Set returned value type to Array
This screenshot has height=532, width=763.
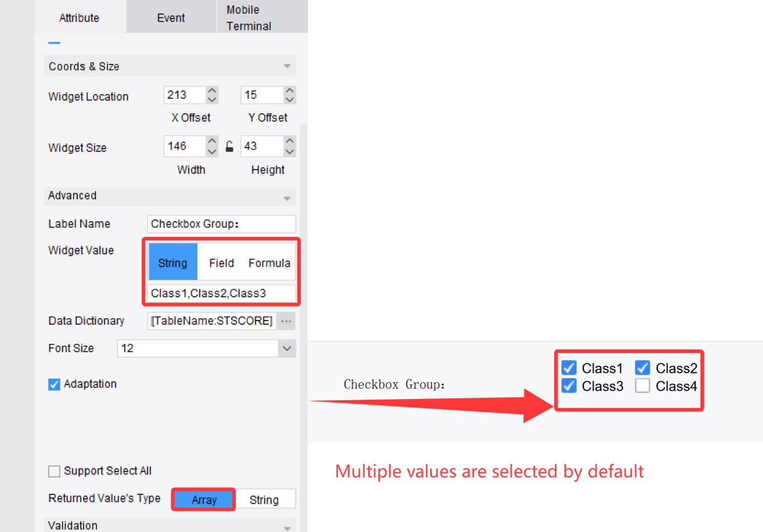[x=204, y=499]
